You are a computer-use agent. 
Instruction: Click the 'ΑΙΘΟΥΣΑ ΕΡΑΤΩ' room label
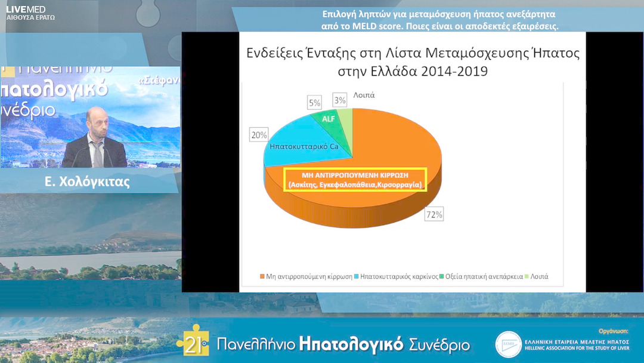[31, 18]
